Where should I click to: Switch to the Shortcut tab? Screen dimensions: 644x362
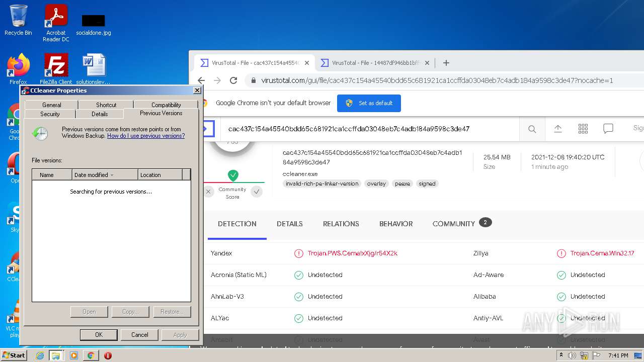(106, 105)
